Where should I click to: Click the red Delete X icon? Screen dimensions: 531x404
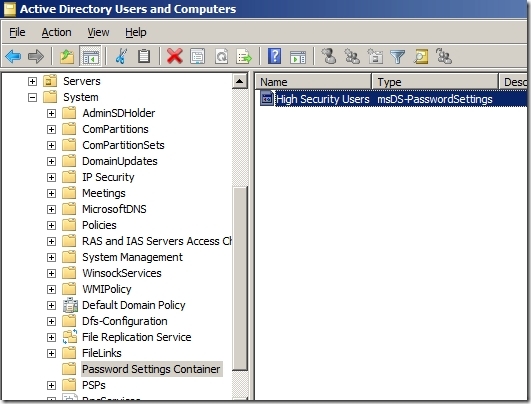175,56
